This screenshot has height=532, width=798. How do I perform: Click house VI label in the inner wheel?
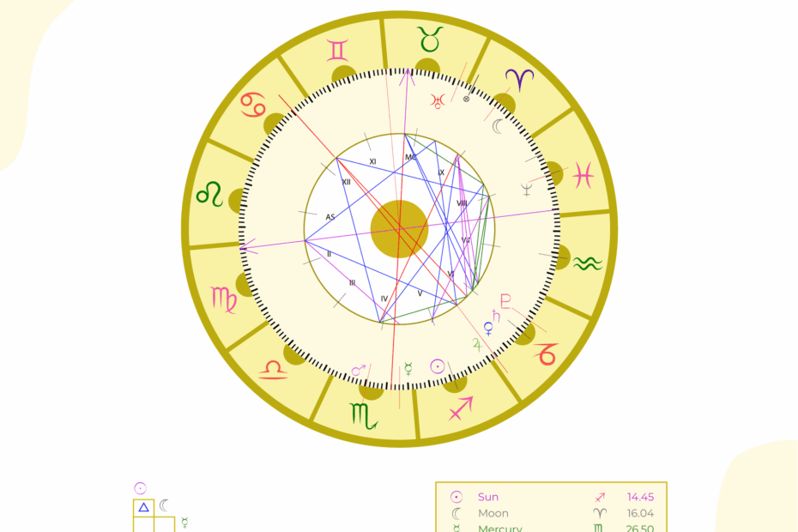pos(450,274)
